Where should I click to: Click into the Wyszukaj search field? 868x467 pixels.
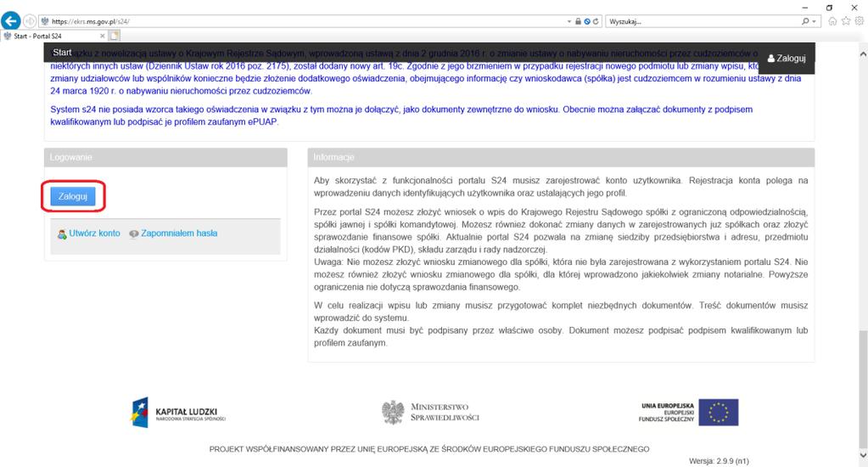[x=703, y=21]
